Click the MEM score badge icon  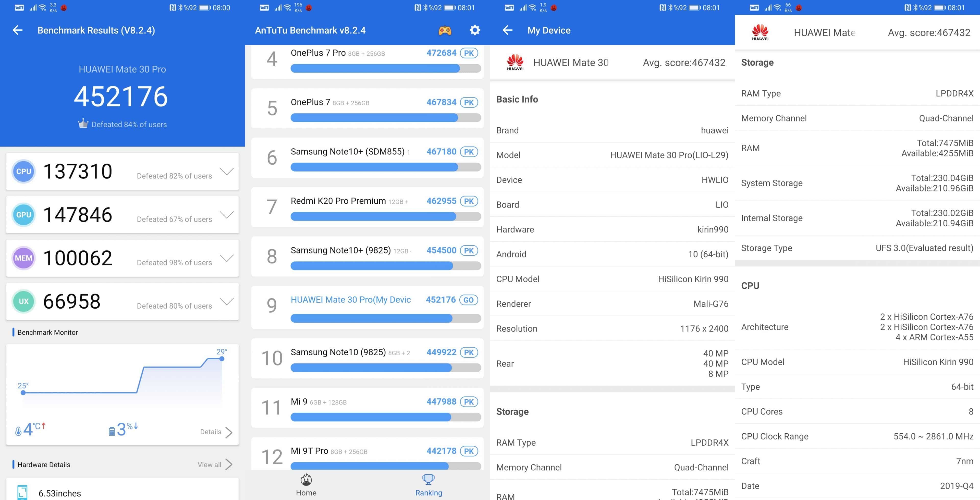coord(23,258)
